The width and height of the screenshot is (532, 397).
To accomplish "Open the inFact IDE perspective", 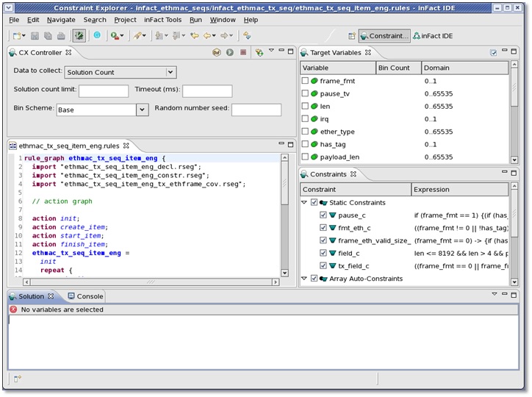I will click(434, 35).
